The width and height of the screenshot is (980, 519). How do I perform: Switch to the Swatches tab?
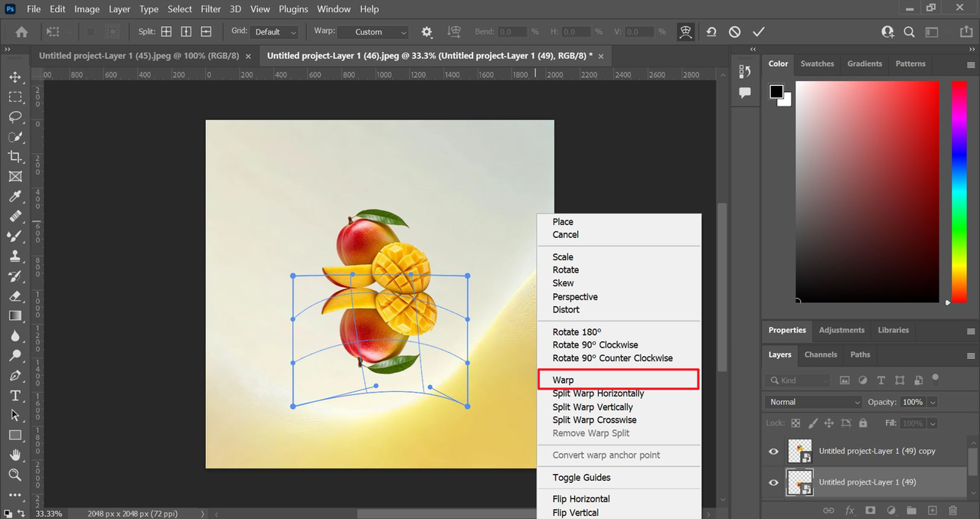817,64
